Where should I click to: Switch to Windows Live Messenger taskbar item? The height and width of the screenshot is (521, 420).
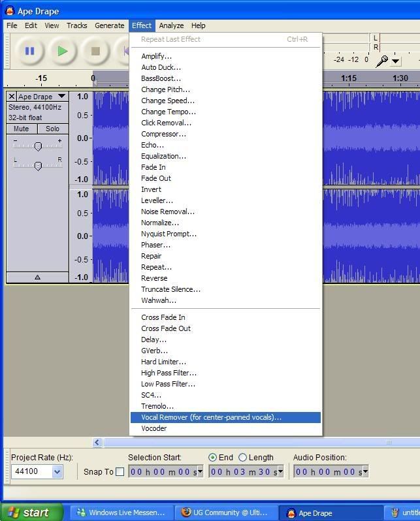[121, 513]
